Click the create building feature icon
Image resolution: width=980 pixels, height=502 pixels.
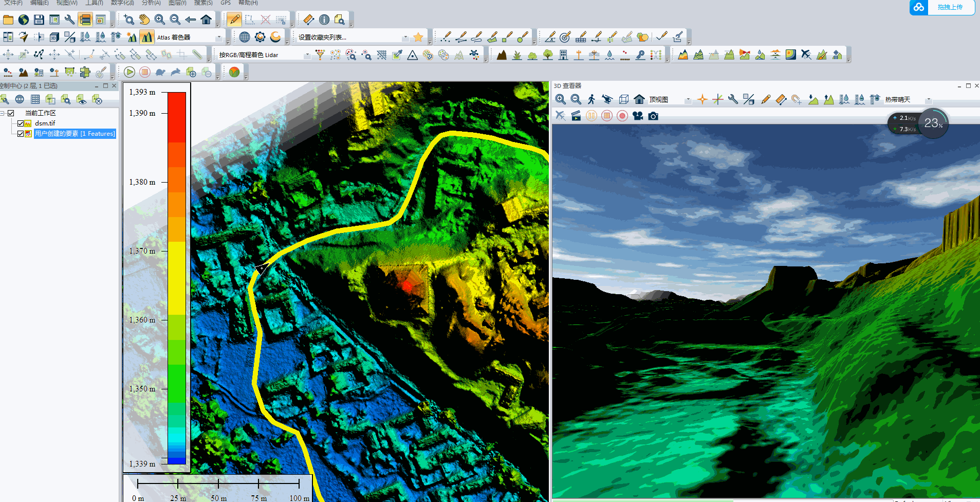click(x=564, y=55)
